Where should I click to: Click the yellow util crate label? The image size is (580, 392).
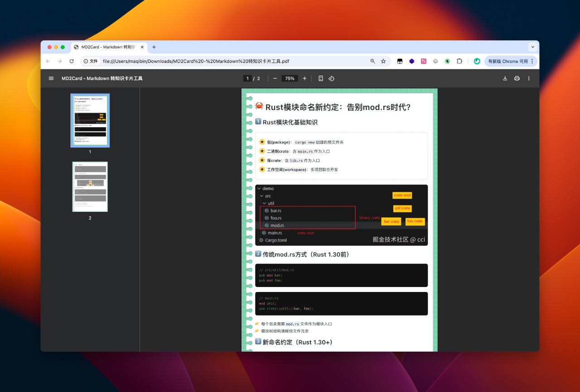coord(402,208)
